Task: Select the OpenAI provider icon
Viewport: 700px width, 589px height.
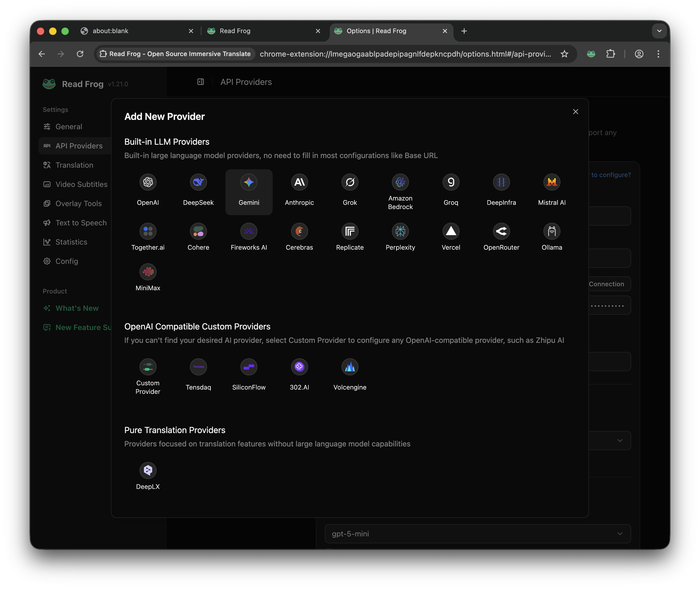Action: [148, 182]
